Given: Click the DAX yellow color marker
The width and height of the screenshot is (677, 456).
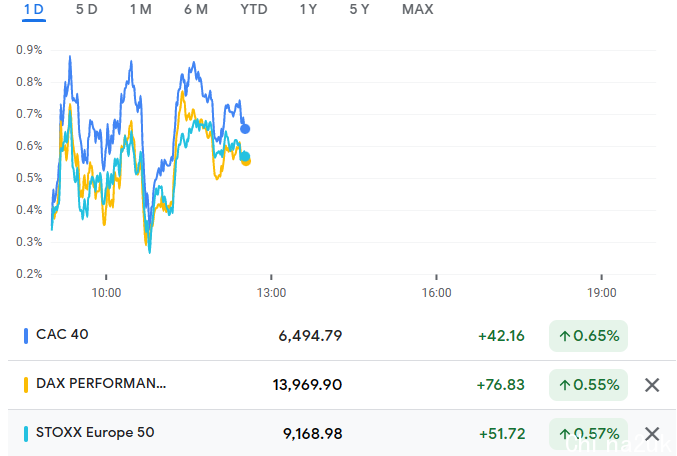Looking at the screenshot, I should (25, 385).
